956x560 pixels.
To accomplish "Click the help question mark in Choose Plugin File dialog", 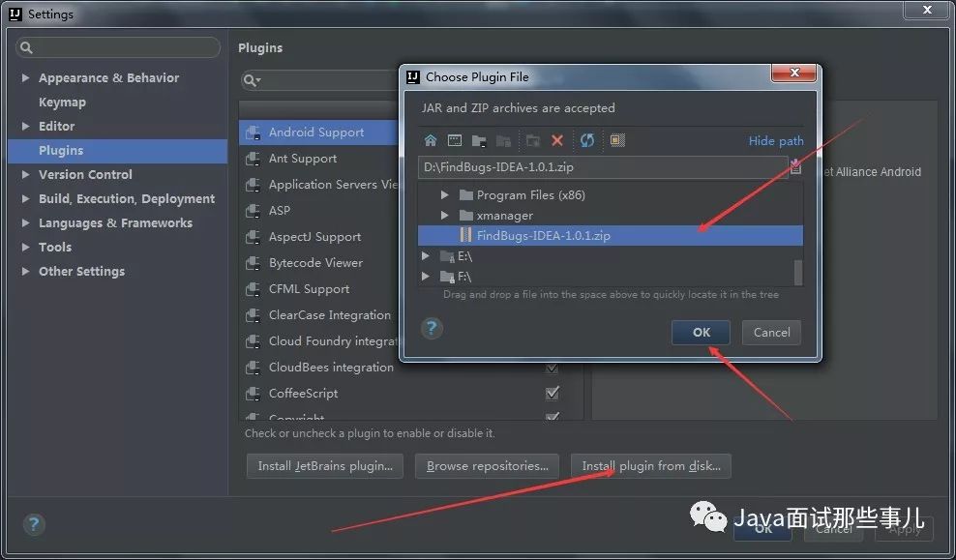I will pyautogui.click(x=432, y=329).
